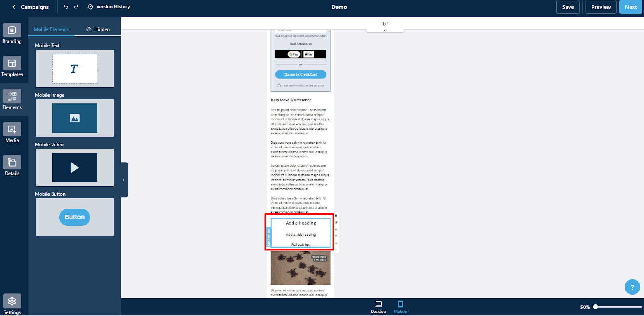Click the 'Add a subheading' text
The image size is (644, 316).
click(301, 235)
